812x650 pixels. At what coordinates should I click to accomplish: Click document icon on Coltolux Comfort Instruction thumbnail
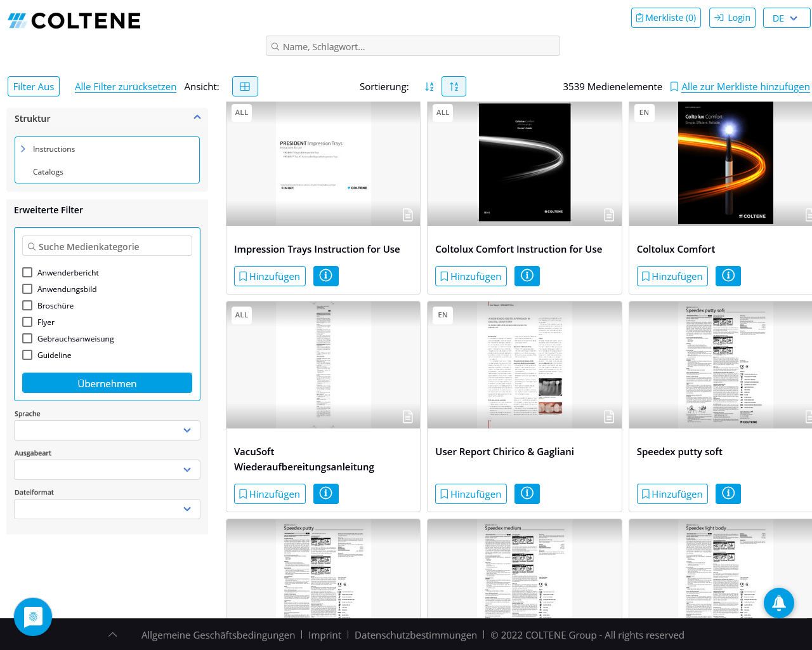(609, 215)
